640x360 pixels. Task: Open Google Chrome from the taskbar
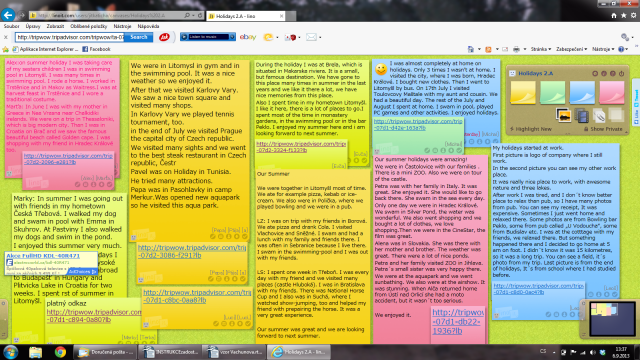tap(60, 352)
